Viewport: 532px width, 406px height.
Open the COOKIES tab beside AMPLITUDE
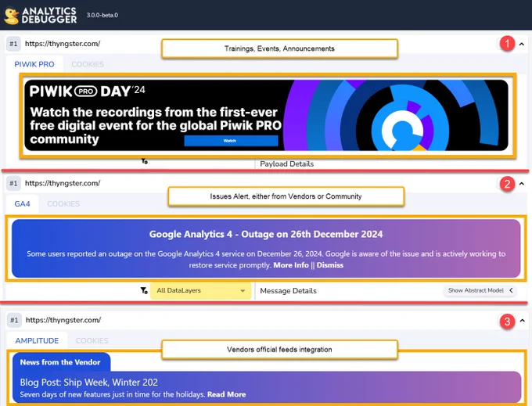coord(92,340)
